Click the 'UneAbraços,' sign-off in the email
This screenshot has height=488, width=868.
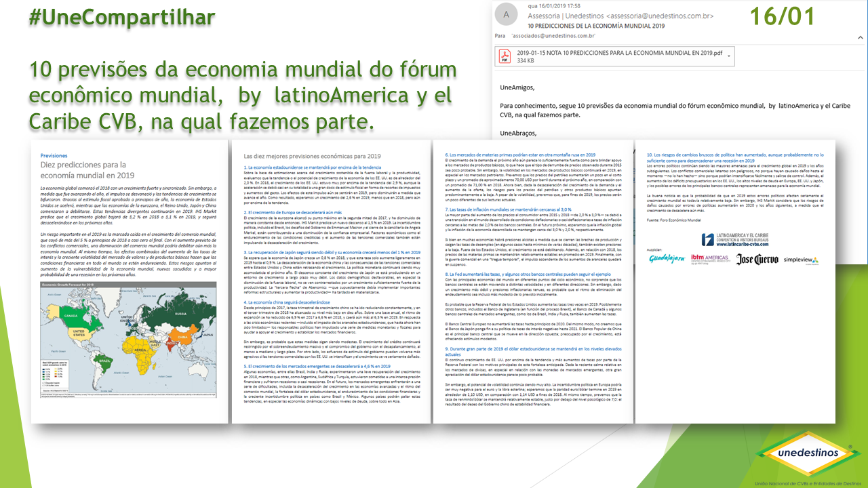click(518, 133)
